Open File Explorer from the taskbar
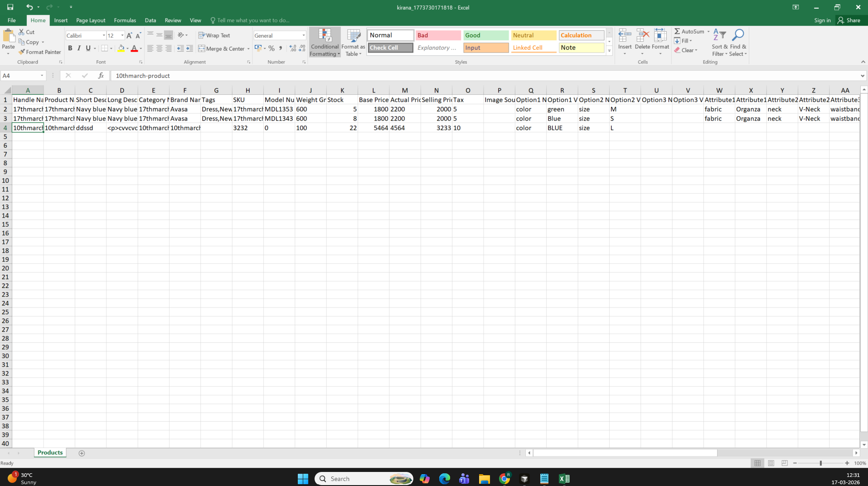Viewport: 868px width, 486px height. click(x=484, y=479)
